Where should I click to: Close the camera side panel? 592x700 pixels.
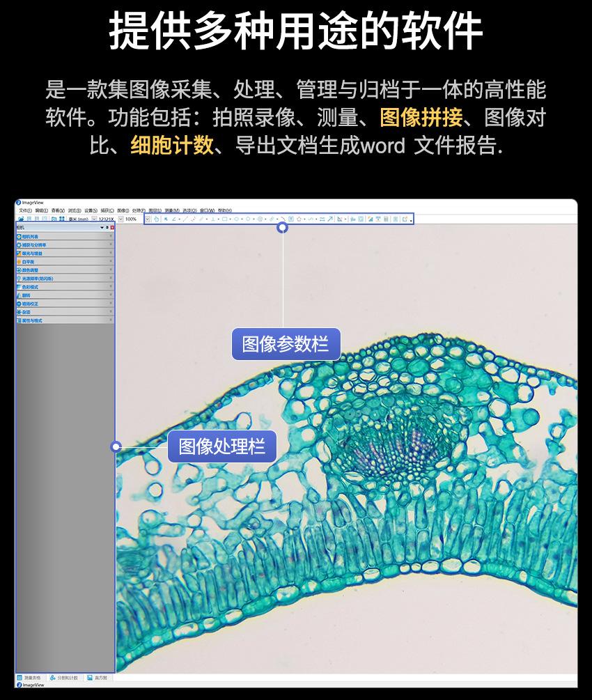tap(112, 227)
